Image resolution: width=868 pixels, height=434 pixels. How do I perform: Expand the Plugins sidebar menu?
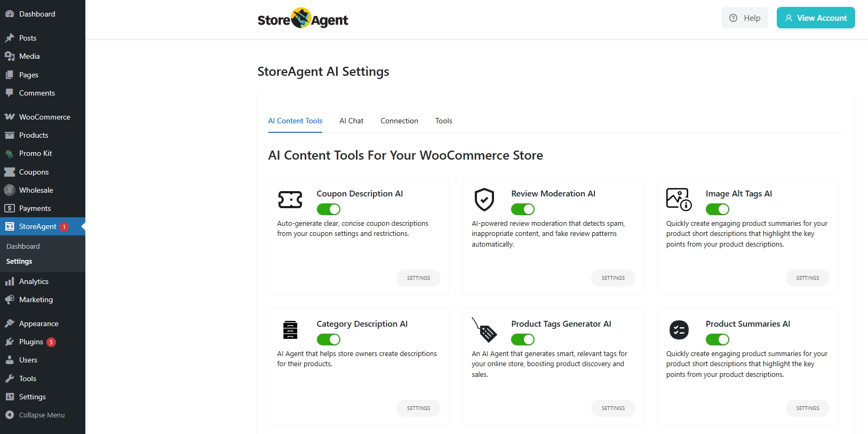click(31, 342)
